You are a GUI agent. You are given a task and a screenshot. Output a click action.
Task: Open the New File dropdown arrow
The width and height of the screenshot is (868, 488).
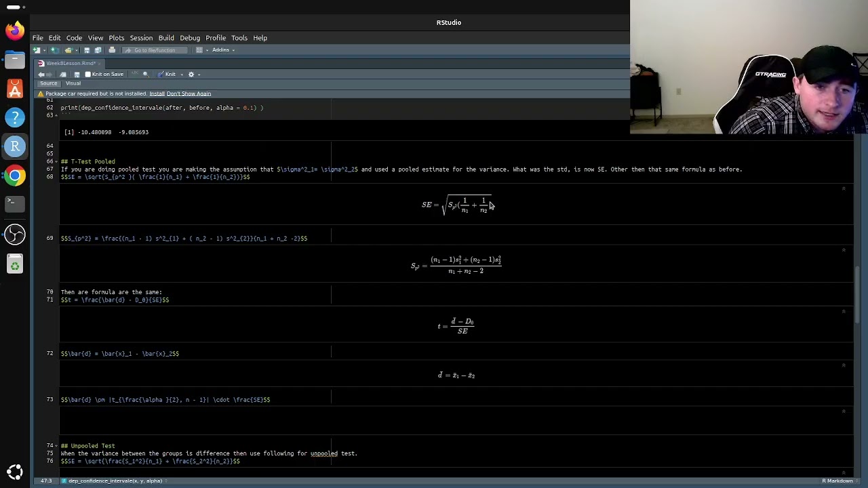44,50
